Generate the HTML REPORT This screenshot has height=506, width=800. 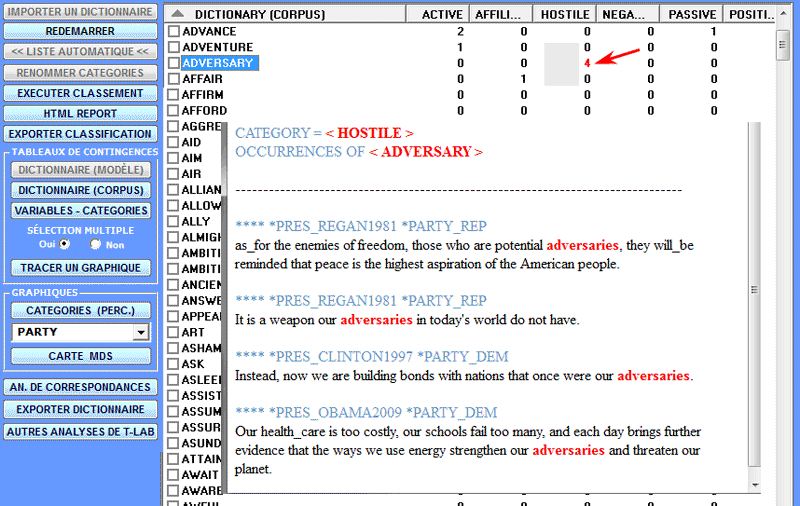click(x=80, y=113)
